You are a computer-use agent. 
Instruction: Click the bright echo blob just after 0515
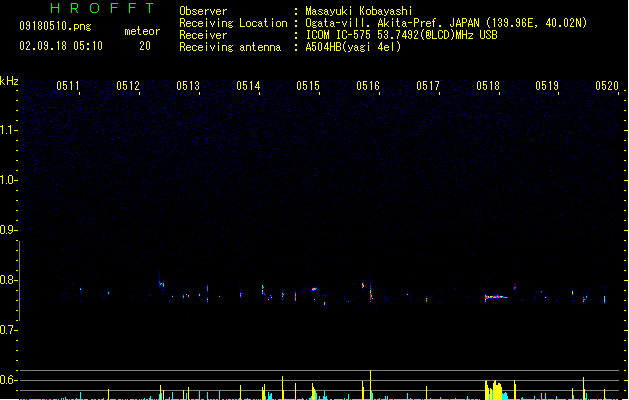point(314,289)
